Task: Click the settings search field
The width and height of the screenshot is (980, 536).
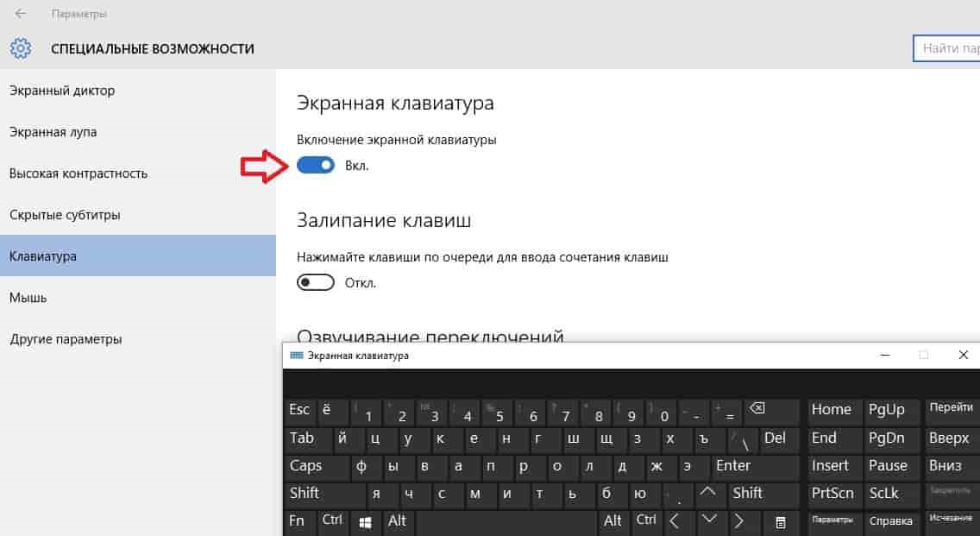Action: point(946,48)
